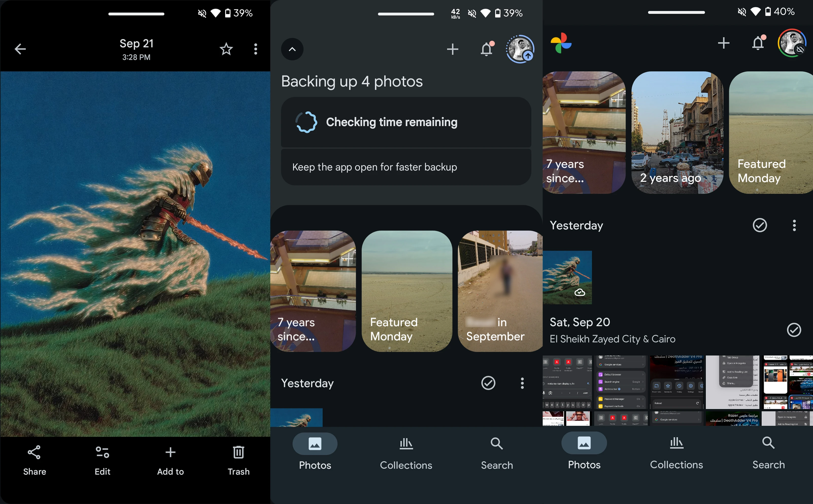
Task: Collapse the backup panel with the up chevron
Action: (x=292, y=49)
